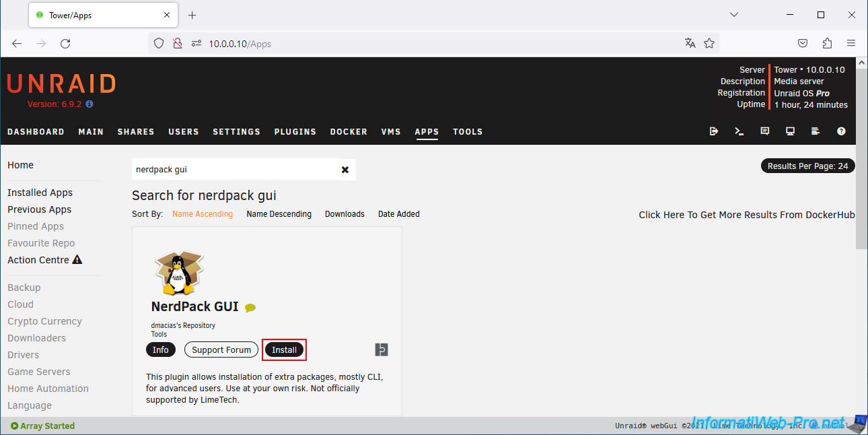Open the DOCKER menu
The image size is (868, 435).
[x=349, y=132]
